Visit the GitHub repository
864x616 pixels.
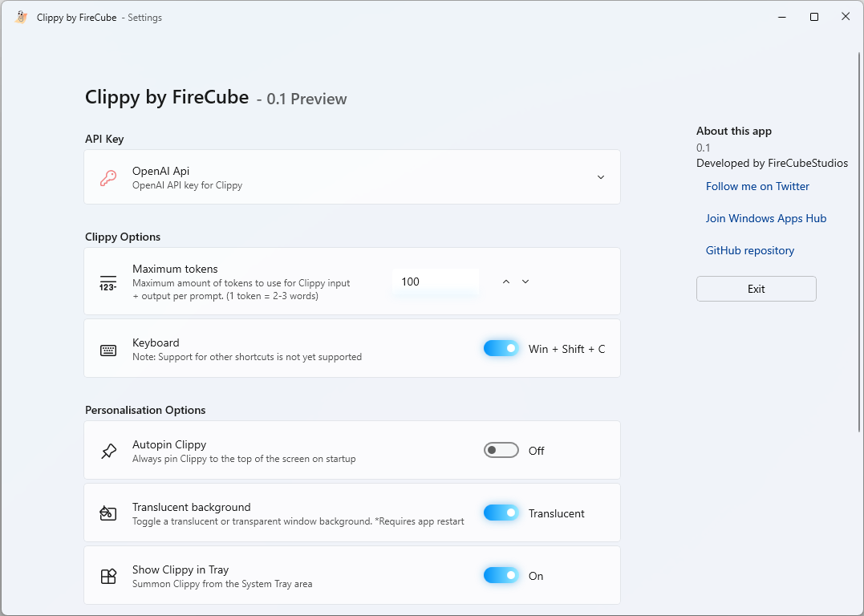[x=749, y=250]
